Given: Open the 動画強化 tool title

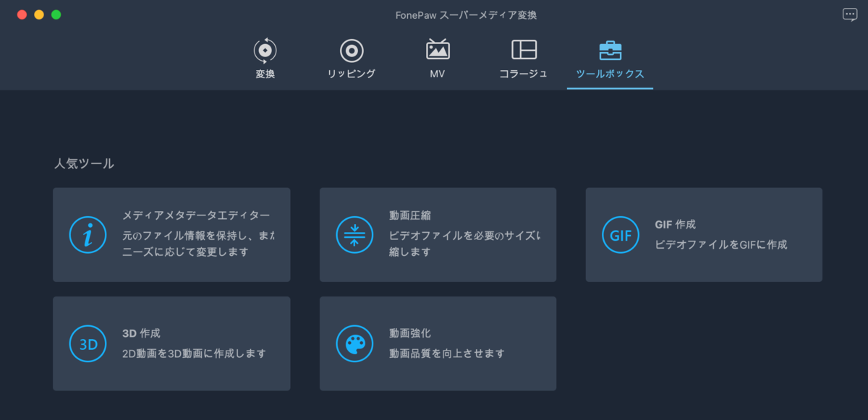Looking at the screenshot, I should click(410, 333).
